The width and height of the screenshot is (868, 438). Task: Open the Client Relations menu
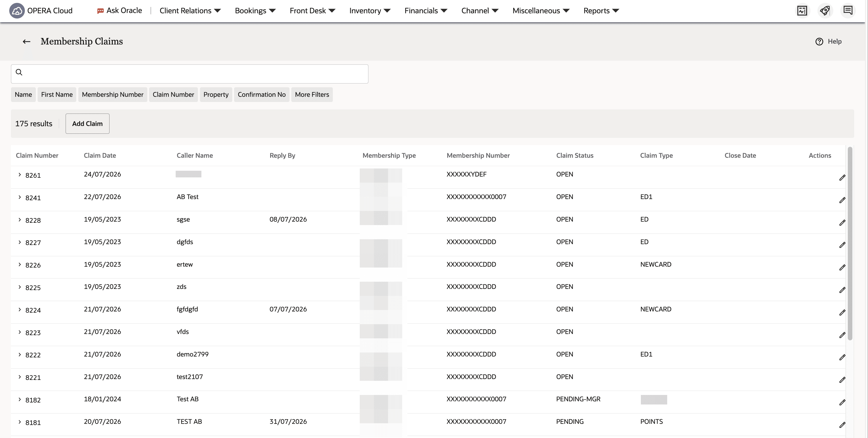(190, 10)
